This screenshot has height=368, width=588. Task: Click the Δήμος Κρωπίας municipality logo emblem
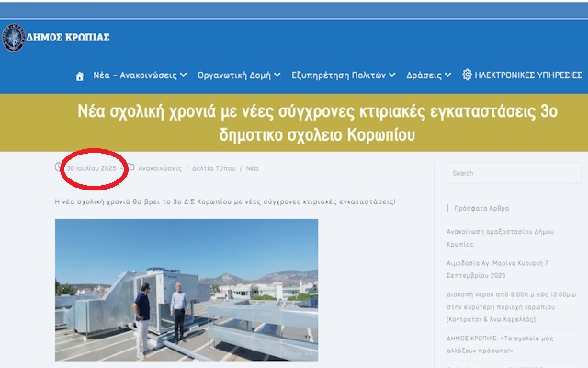[14, 37]
